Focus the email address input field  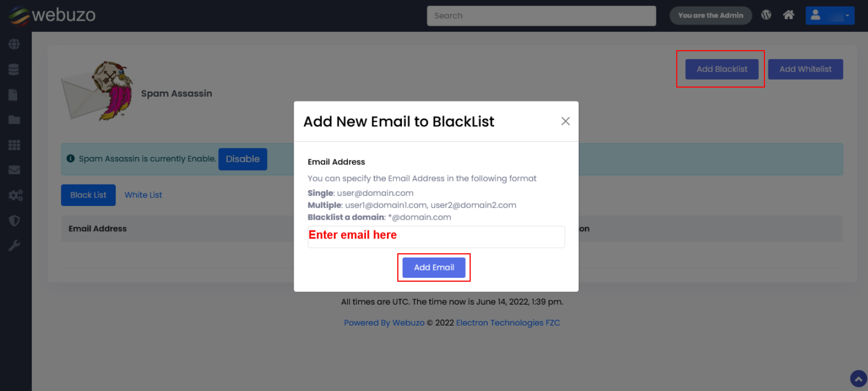tap(436, 237)
